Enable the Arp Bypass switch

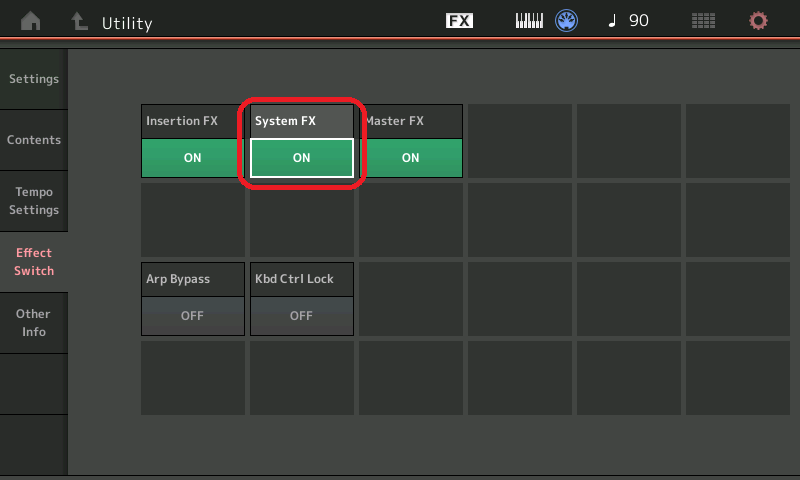[193, 315]
